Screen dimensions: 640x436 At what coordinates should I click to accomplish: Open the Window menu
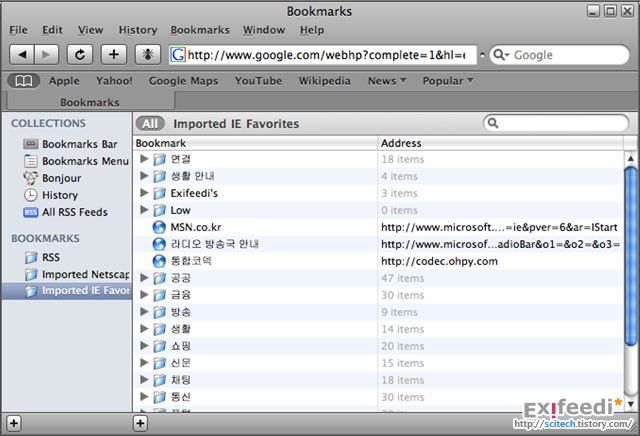264,30
